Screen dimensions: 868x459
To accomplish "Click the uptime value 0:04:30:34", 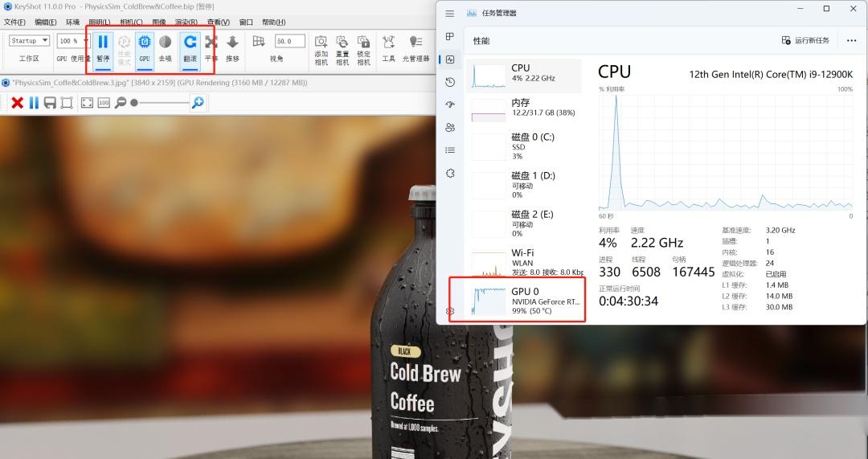I will pyautogui.click(x=628, y=301).
